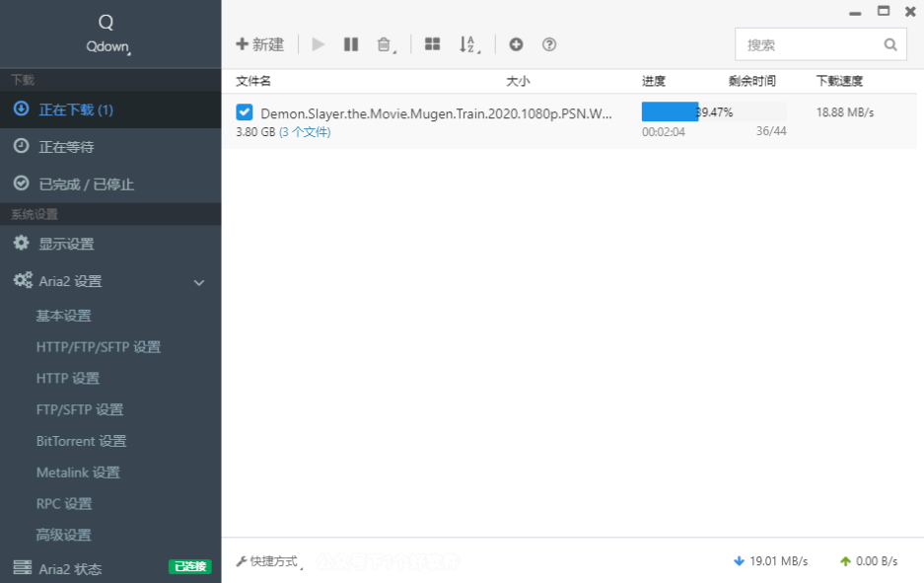Open display settings (显示设置)
The height and width of the screenshot is (583, 924).
pos(110,244)
